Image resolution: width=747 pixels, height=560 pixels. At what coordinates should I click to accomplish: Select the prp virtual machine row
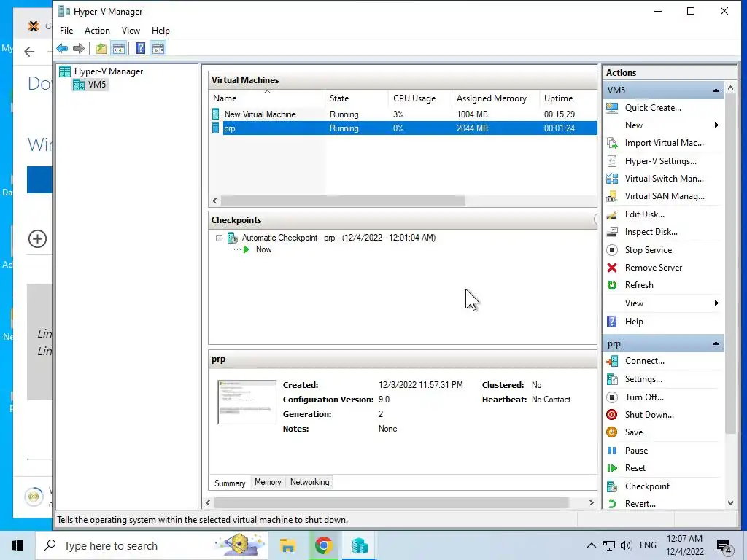click(x=404, y=128)
